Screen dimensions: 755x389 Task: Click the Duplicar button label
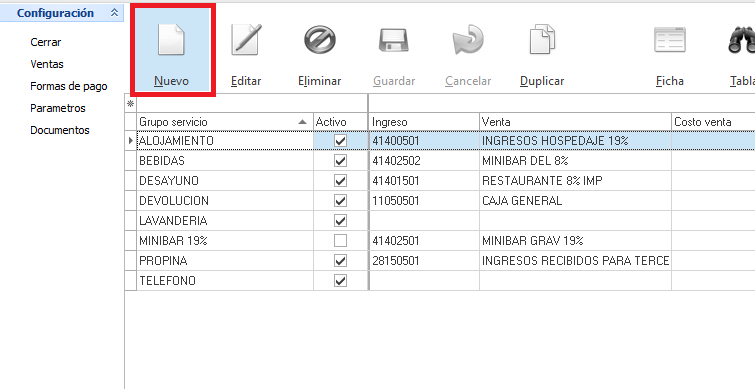542,81
